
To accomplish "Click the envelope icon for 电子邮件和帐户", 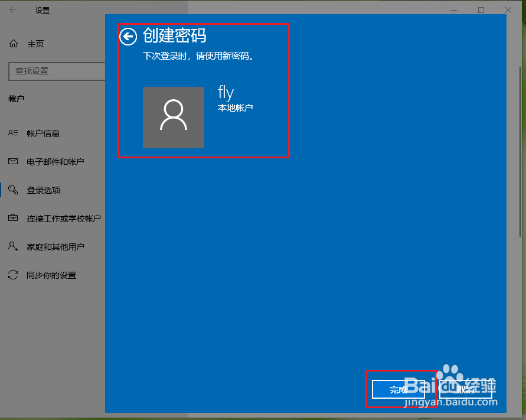I will (14, 161).
